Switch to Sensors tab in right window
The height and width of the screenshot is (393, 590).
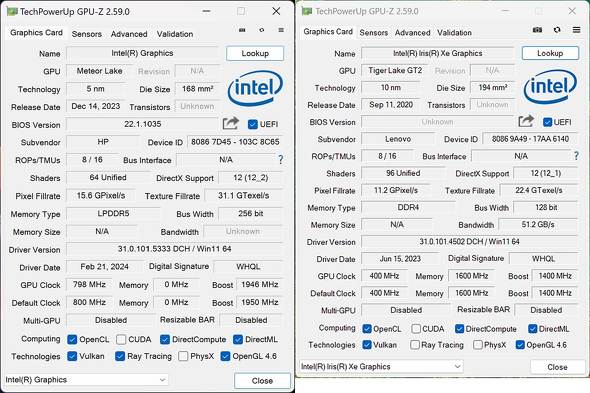click(x=374, y=33)
